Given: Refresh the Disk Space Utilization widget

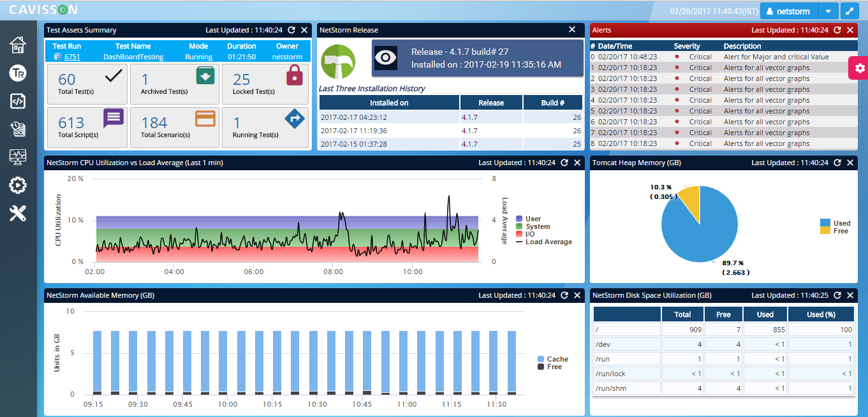Looking at the screenshot, I should pyautogui.click(x=837, y=295).
